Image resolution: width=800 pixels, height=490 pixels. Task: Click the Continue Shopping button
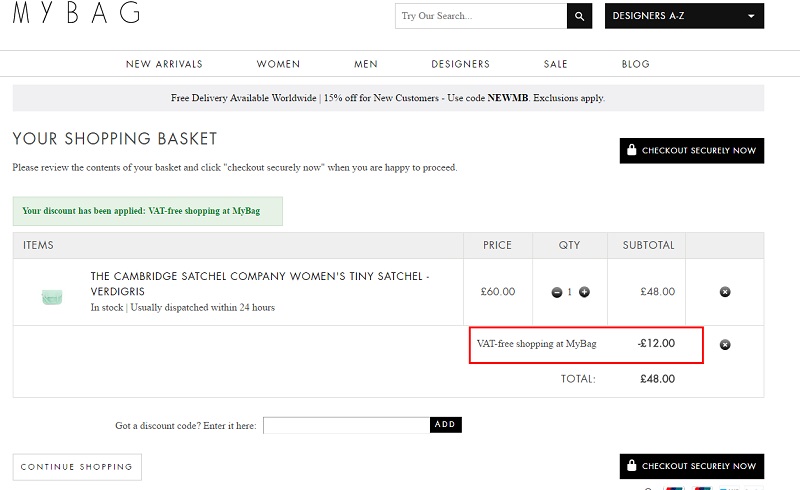pos(77,467)
